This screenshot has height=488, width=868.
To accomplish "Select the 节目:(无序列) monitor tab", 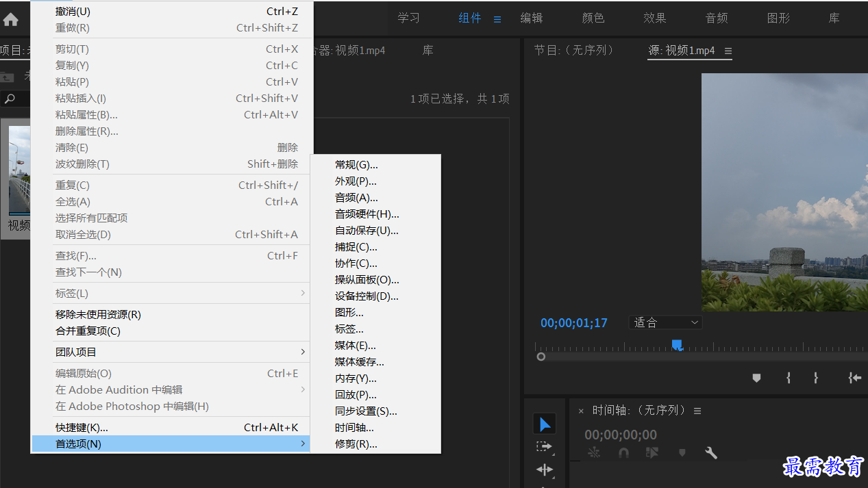I will [x=574, y=50].
